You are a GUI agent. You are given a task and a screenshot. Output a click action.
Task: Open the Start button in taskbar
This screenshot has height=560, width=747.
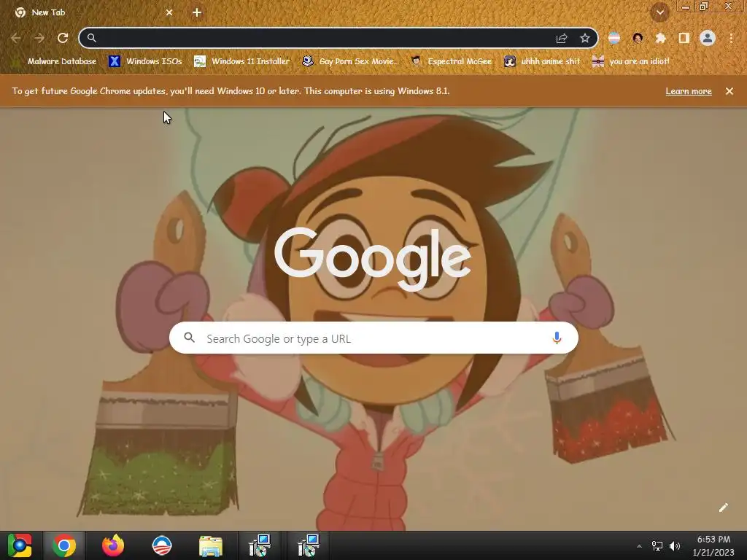pyautogui.click(x=20, y=545)
